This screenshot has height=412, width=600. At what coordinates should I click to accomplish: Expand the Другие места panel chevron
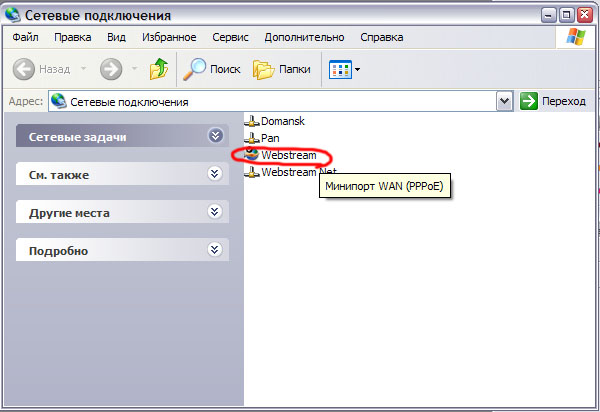(x=215, y=211)
